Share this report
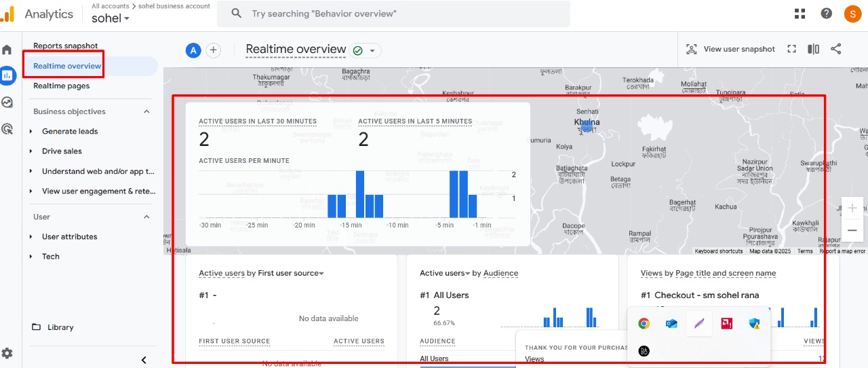Image resolution: width=868 pixels, height=368 pixels. (x=836, y=49)
